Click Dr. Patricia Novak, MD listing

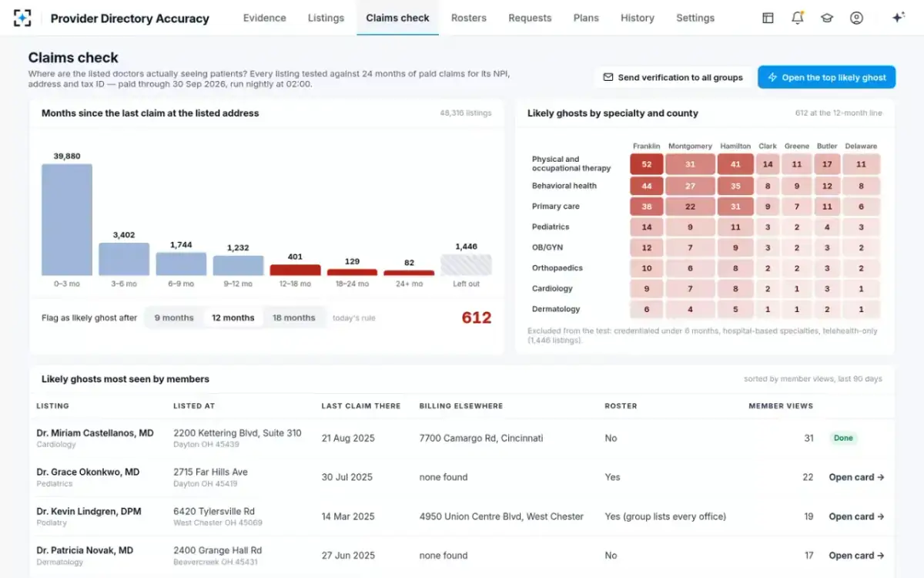(x=85, y=550)
